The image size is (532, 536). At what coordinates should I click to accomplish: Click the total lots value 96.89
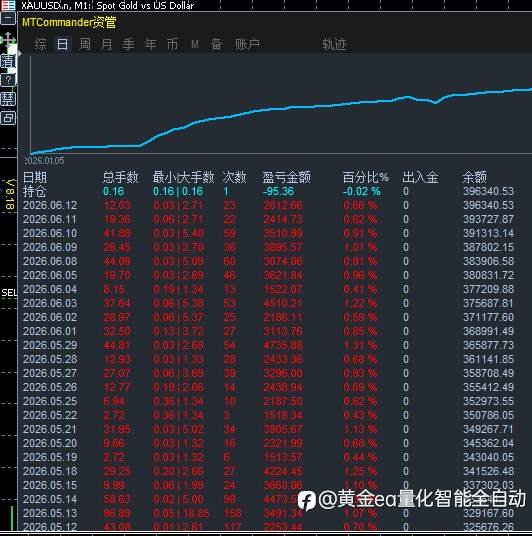(117, 513)
